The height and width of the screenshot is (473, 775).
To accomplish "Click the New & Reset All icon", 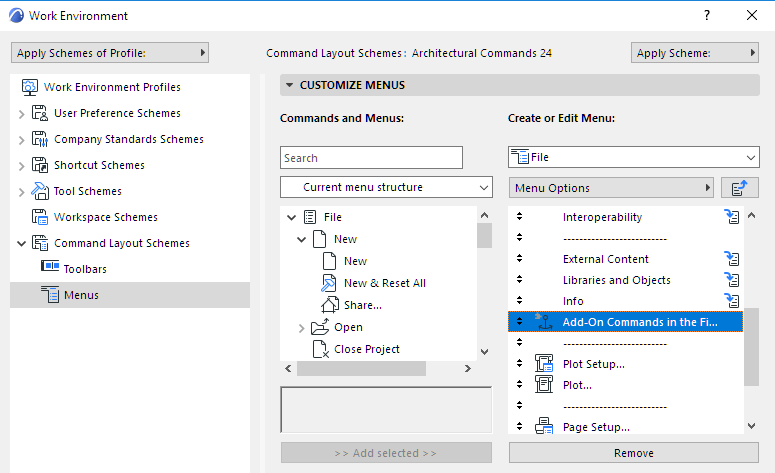I will [x=329, y=283].
